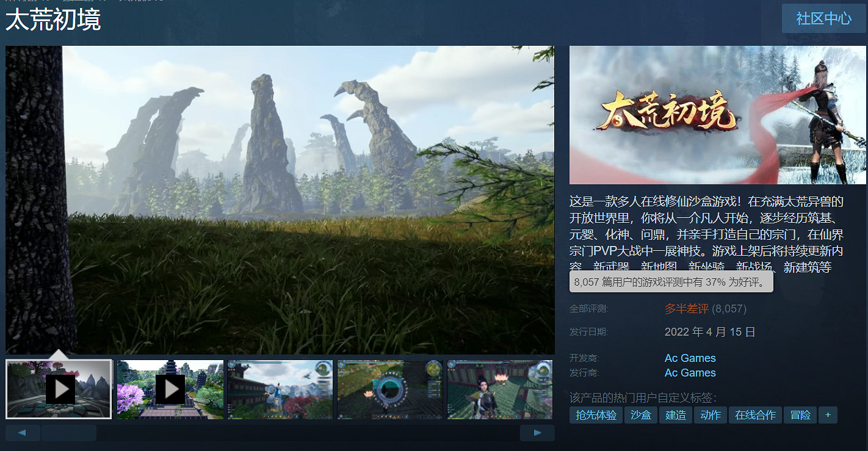Click the 多半差评 review summary
868x451 pixels.
686,309
